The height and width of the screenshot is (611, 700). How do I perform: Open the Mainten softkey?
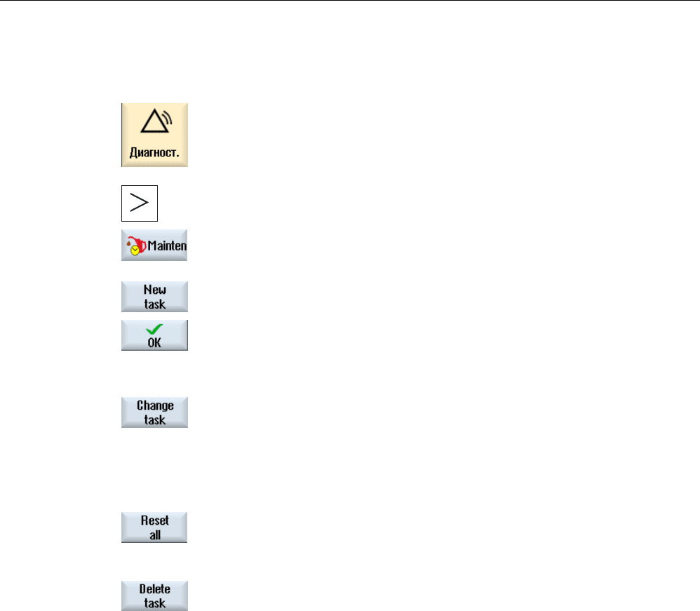click(x=154, y=246)
